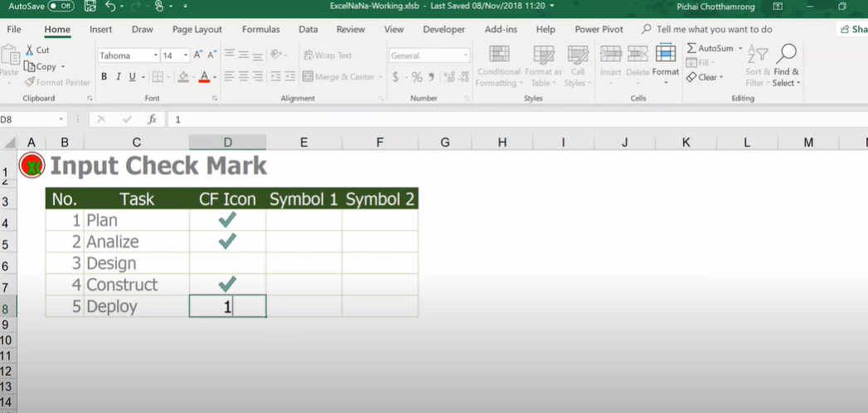Click Decrease Decimal icon

(x=464, y=77)
